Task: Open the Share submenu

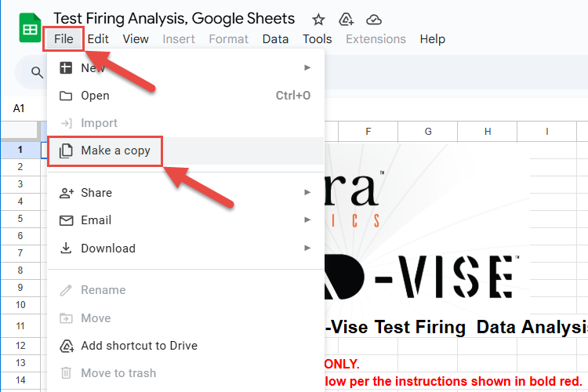Action: coord(185,193)
